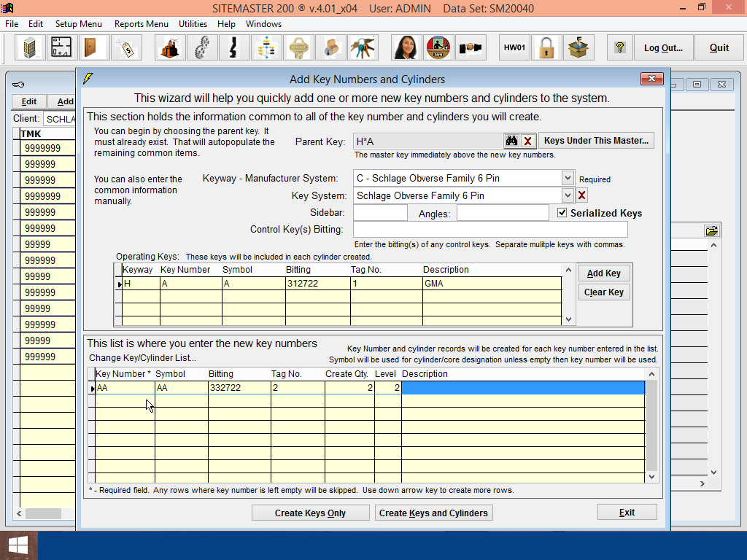The image size is (747, 560).
Task: Open the price tag toolbar icon
Action: pyautogui.click(x=126, y=47)
